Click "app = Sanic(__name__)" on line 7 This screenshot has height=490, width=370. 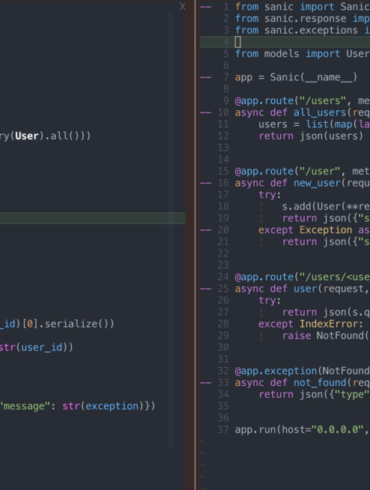click(x=296, y=77)
